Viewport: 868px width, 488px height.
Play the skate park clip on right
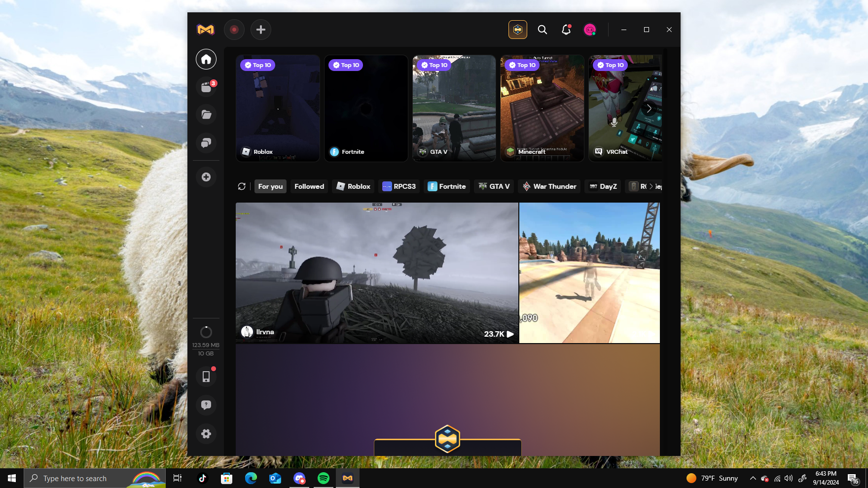tap(589, 273)
